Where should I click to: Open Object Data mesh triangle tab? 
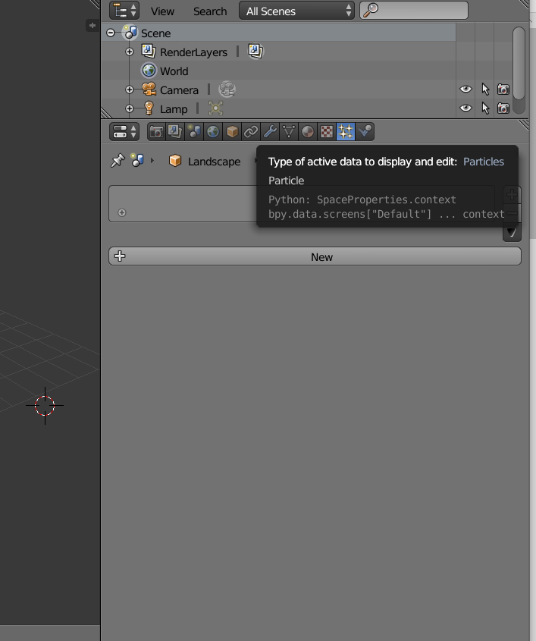289,132
